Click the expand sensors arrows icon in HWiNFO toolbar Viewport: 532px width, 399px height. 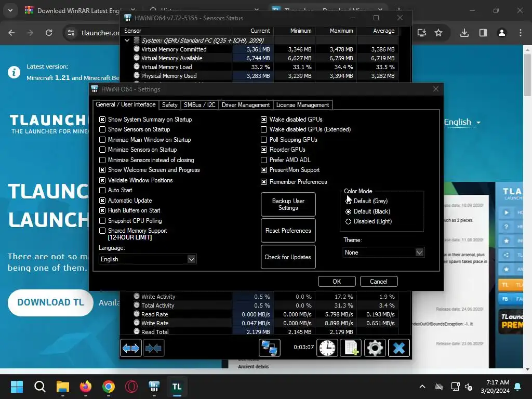(130, 348)
